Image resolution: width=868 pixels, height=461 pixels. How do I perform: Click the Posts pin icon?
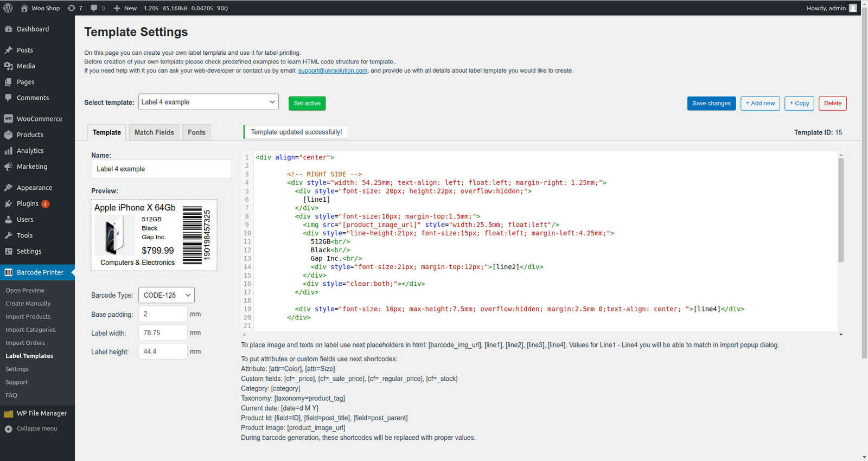tap(8, 50)
